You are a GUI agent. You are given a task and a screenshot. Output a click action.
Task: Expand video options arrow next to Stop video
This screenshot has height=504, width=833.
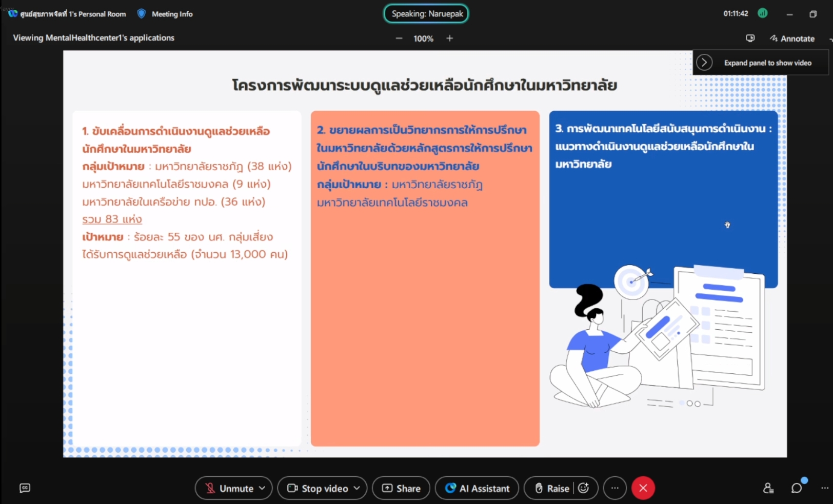357,488
